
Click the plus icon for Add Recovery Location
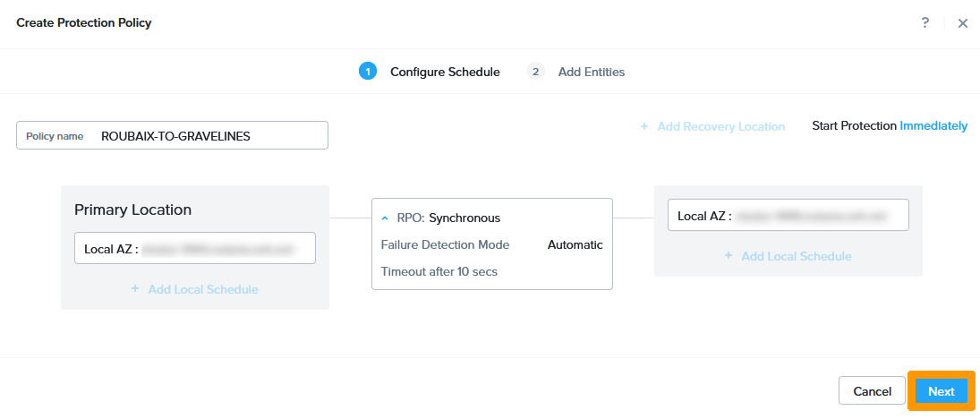[x=643, y=127]
